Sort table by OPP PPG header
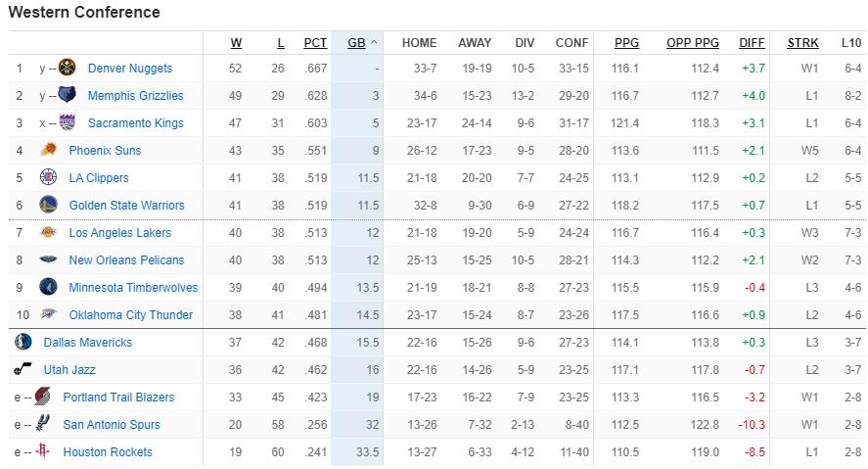Image resolution: width=868 pixels, height=469 pixels. [x=693, y=43]
